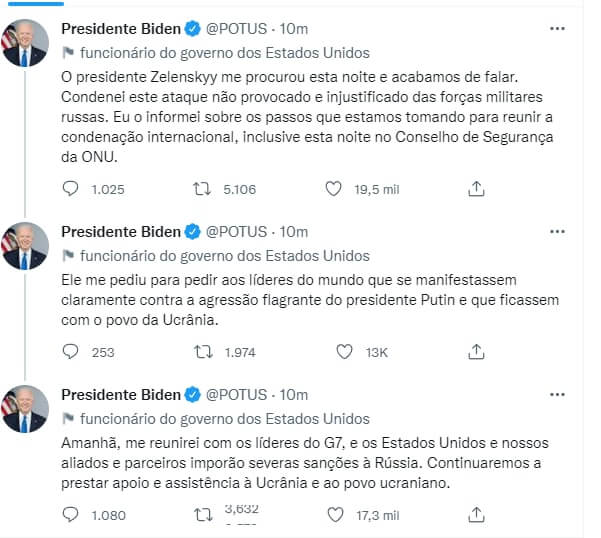
Task: Reply to the G7 sanctions tweet
Action: click(x=70, y=515)
